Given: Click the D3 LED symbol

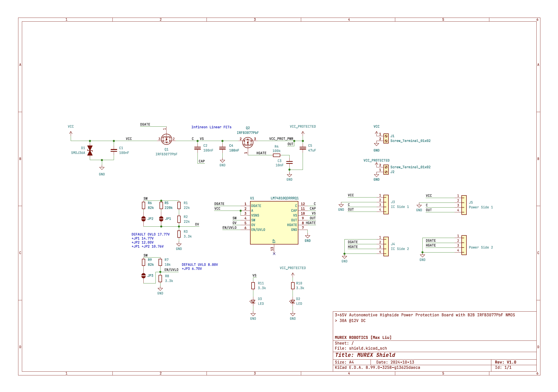Looking at the screenshot, I should [253, 301].
